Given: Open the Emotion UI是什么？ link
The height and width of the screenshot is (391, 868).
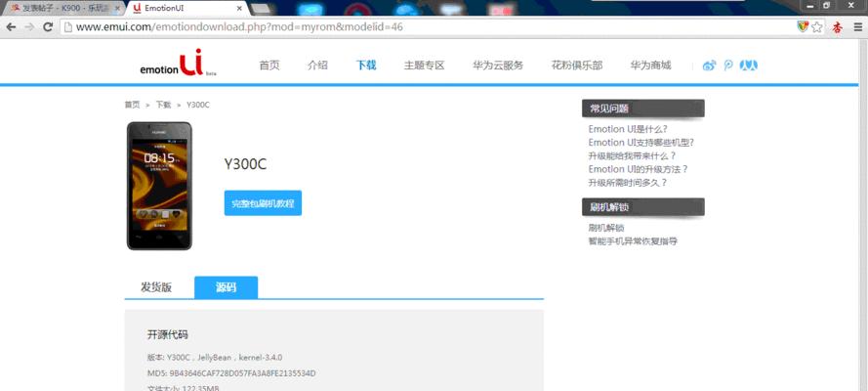Looking at the screenshot, I should pyautogui.click(x=628, y=129).
